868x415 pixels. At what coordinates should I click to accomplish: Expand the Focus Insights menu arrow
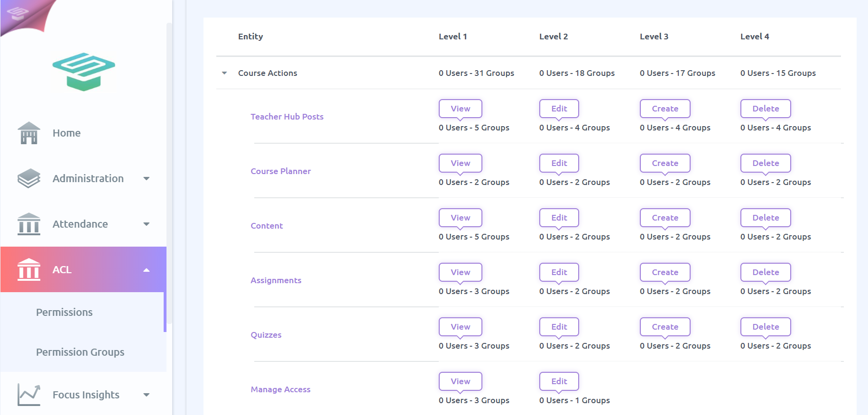tap(147, 395)
